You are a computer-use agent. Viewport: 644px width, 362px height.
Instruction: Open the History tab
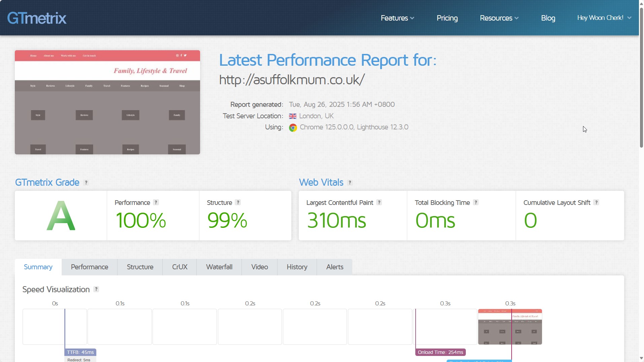(297, 267)
